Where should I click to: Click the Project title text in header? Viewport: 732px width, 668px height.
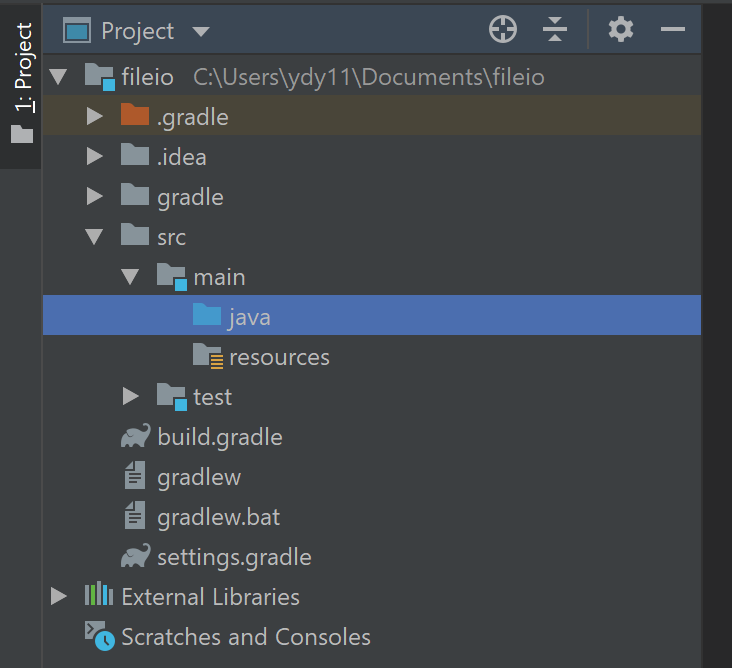(138, 32)
